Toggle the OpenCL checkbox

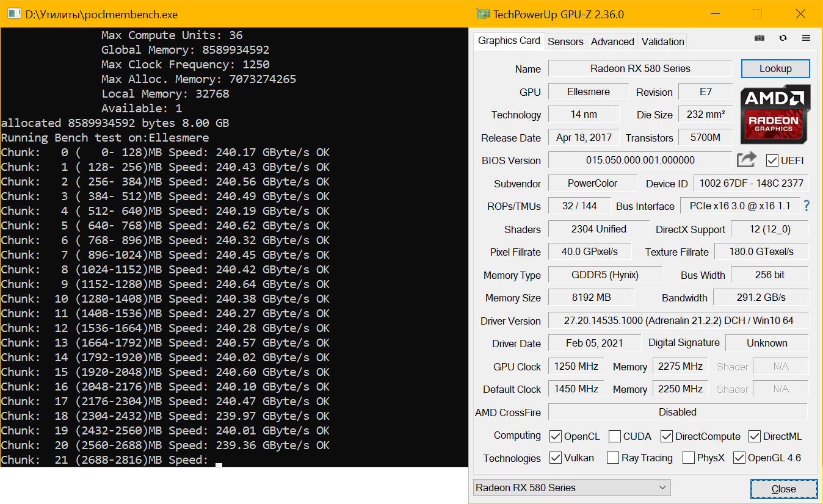(556, 436)
